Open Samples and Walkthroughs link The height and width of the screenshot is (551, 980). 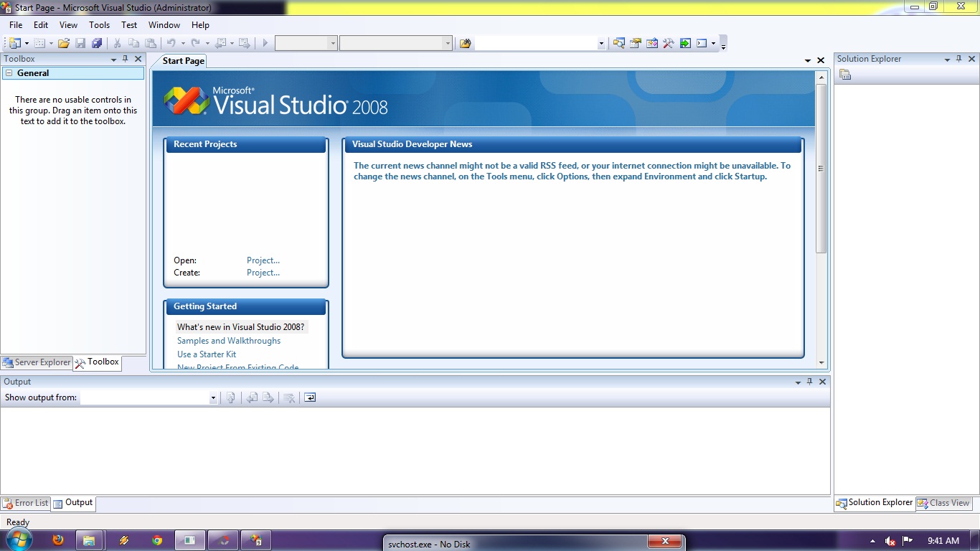(x=229, y=341)
